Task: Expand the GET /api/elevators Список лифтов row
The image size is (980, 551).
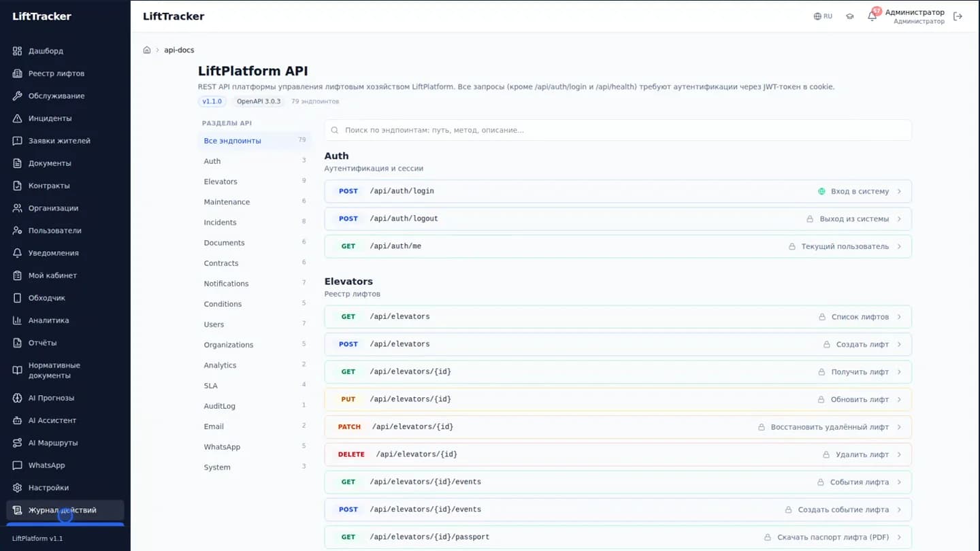Action: tap(618, 317)
